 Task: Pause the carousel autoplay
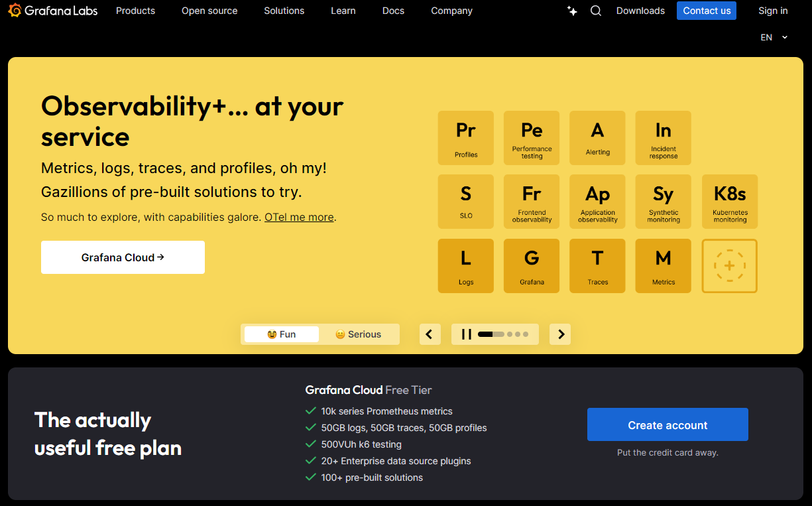coord(467,334)
